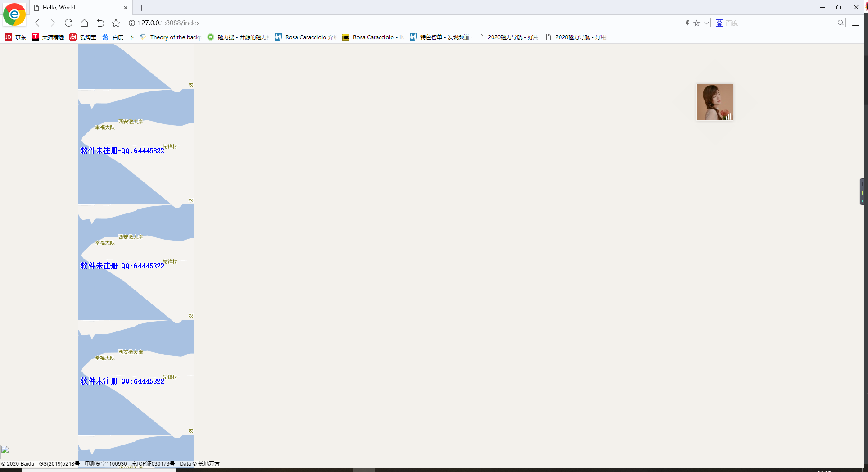Click the lightning speed-mode icon near address bar
This screenshot has height=472, width=868.
[x=687, y=23]
